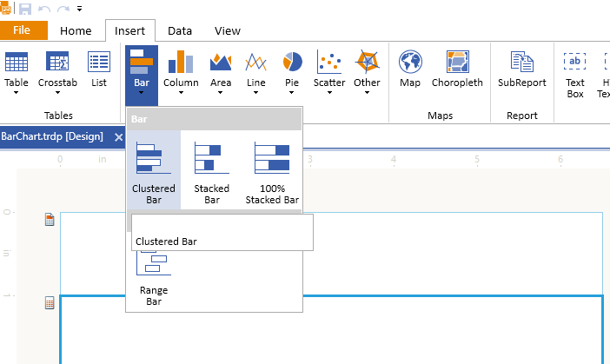Expand the Line chart dropdown arrow

click(255, 93)
